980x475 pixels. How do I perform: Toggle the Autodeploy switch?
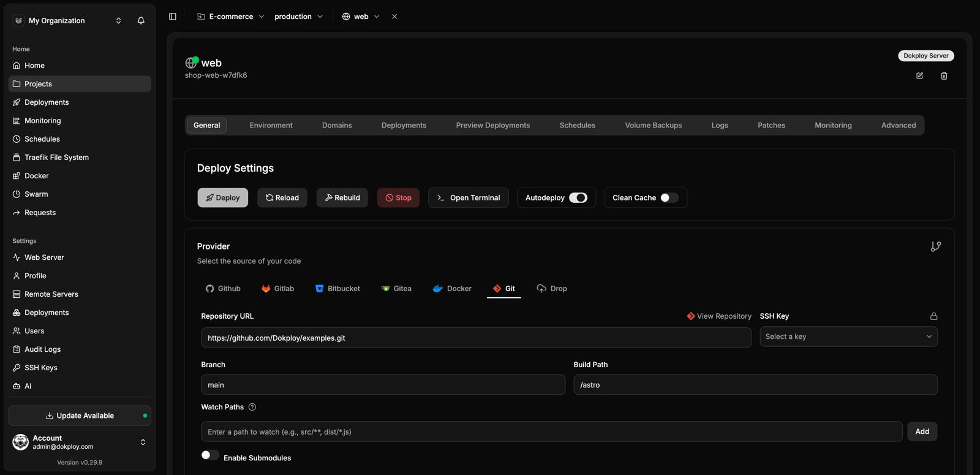coord(578,198)
